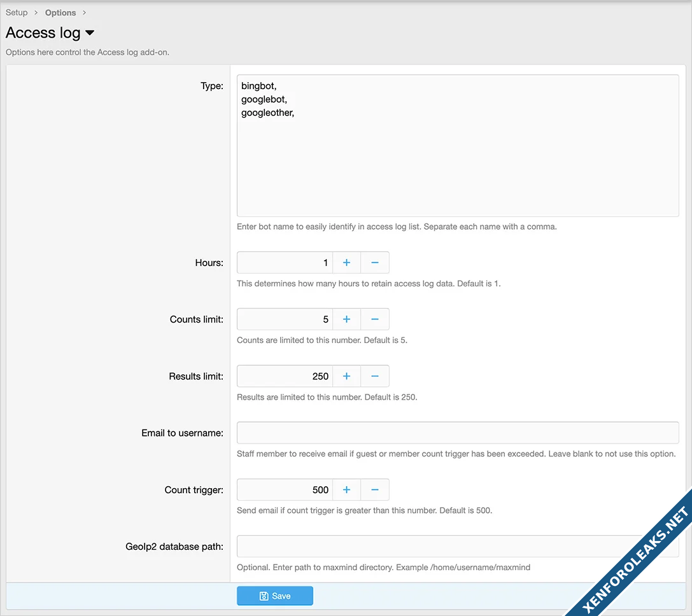Select the Results limit number field

click(x=285, y=376)
